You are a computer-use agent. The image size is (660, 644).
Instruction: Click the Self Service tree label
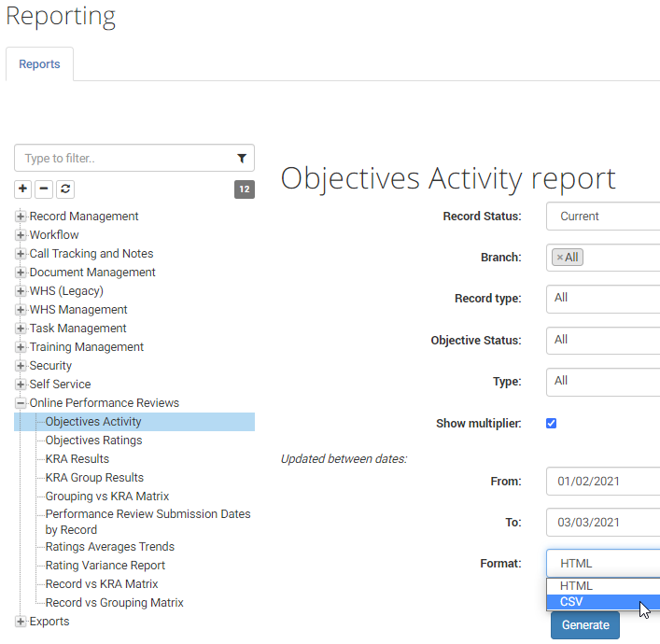point(60,385)
